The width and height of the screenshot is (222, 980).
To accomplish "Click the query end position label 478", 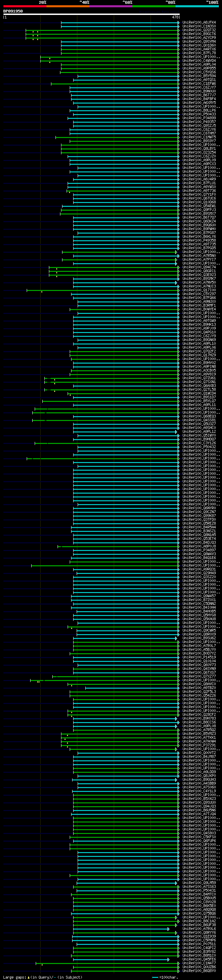I will (175, 17).
